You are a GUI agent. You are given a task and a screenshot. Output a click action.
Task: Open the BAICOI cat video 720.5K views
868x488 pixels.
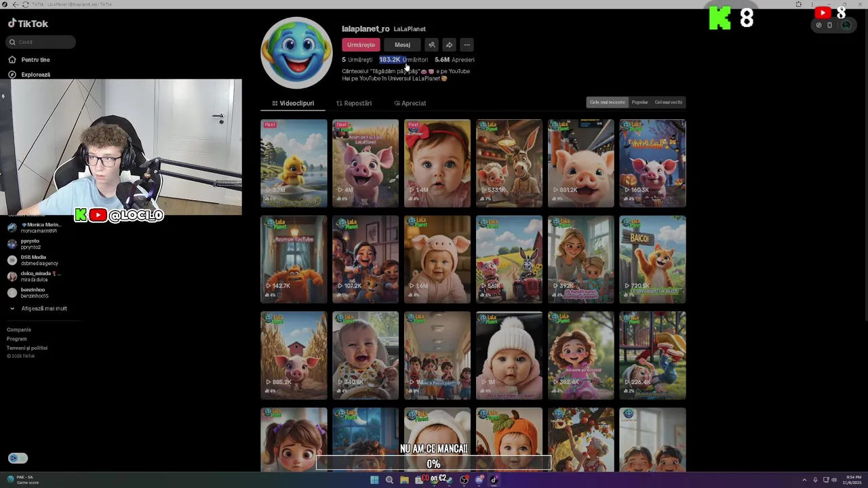pos(652,260)
